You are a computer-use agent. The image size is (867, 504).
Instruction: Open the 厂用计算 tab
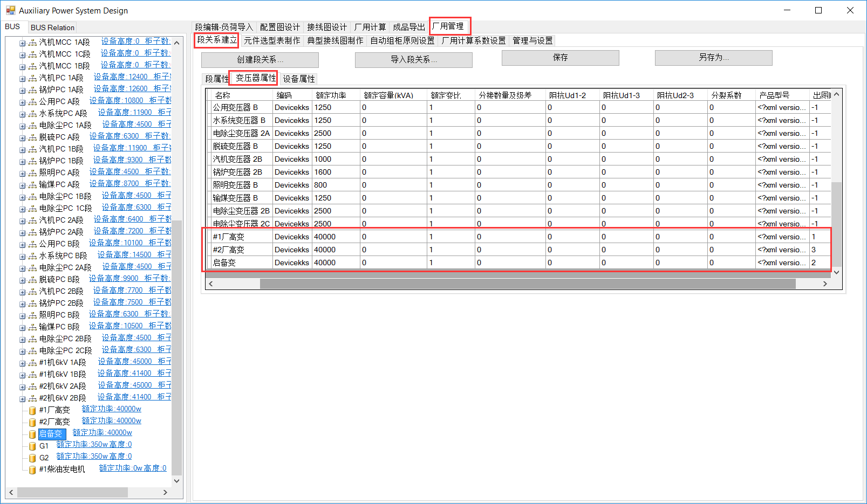click(x=370, y=27)
